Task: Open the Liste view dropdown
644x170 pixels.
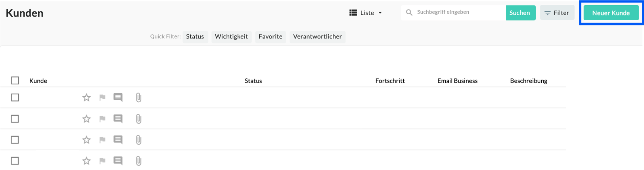Action: pyautogui.click(x=366, y=13)
